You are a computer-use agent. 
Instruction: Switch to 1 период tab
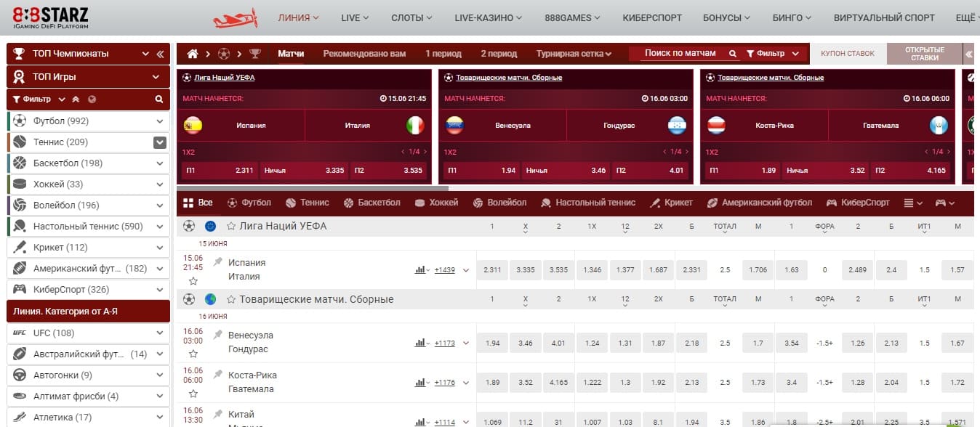click(443, 54)
